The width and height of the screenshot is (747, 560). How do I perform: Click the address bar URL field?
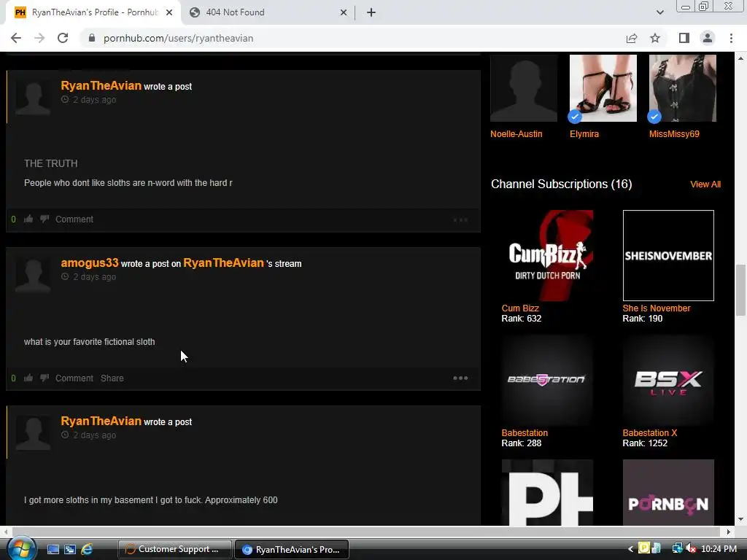point(352,38)
